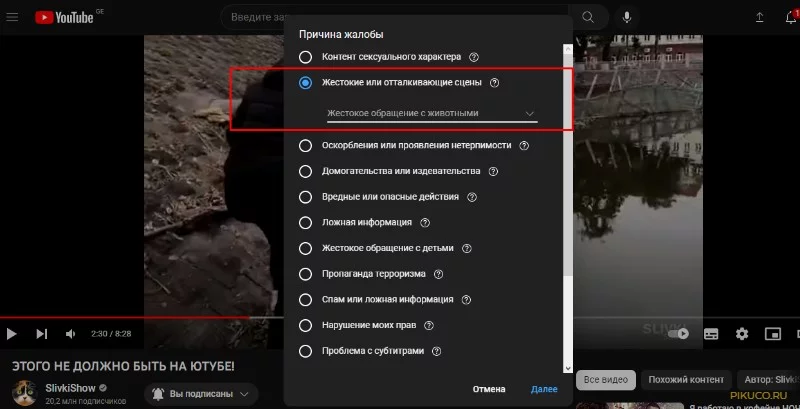800x409 pixels.
Task: Play the video
Action: click(x=11, y=334)
